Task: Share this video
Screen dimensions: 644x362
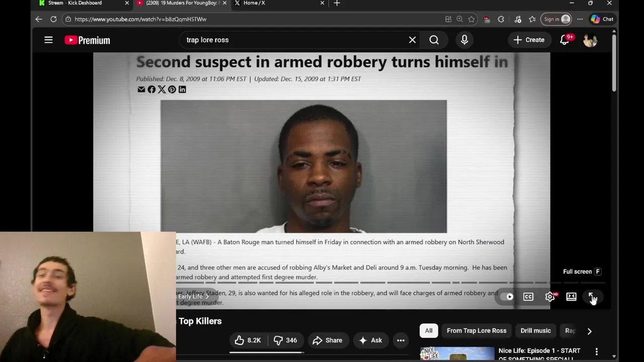Action: point(328,340)
